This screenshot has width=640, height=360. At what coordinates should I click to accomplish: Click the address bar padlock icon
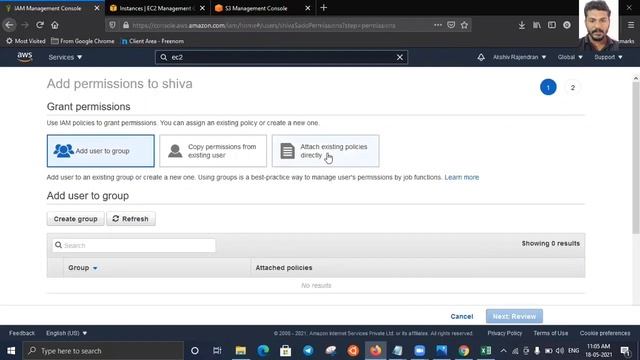click(126, 25)
